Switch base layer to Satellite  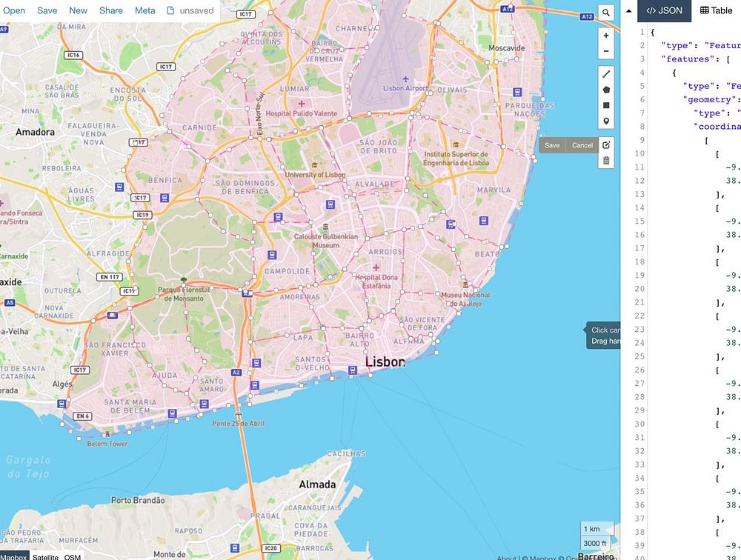coord(45,557)
